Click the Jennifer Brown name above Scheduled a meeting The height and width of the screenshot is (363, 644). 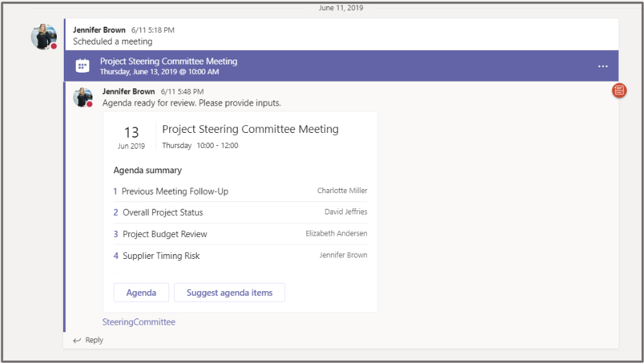(x=99, y=30)
